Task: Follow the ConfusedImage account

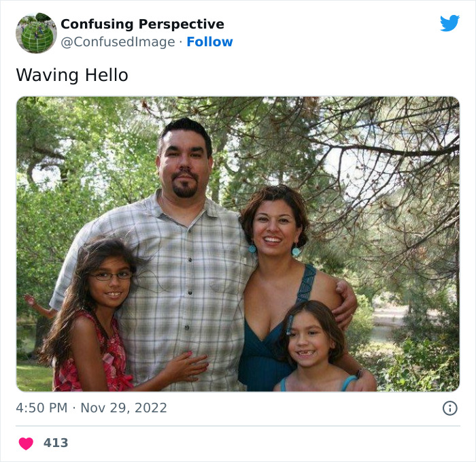Action: coord(209,42)
